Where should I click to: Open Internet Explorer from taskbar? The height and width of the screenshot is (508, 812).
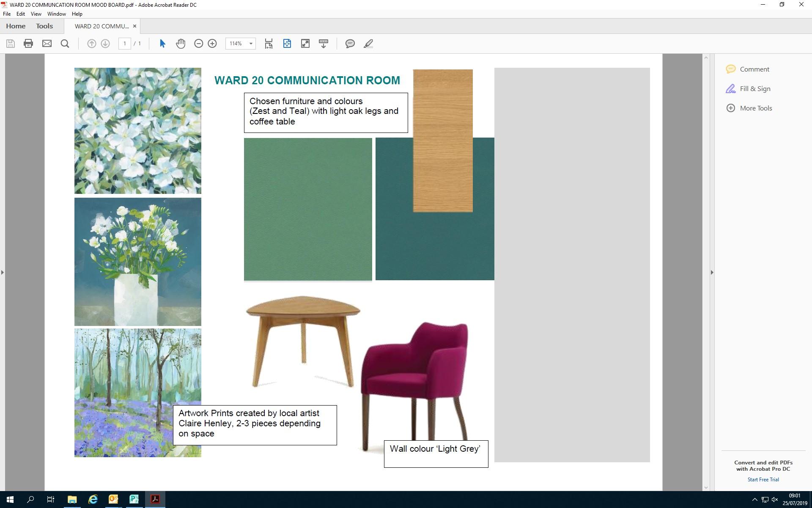[93, 500]
